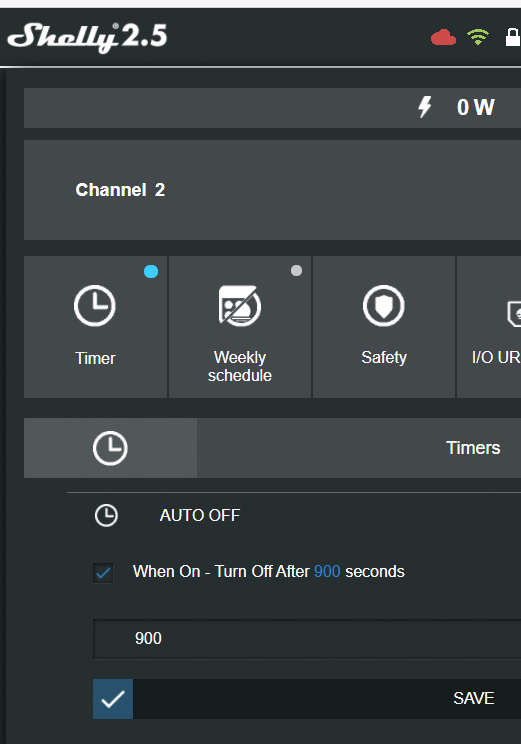The image size is (521, 744).
Task: Click the red cloud status icon
Action: pos(443,37)
